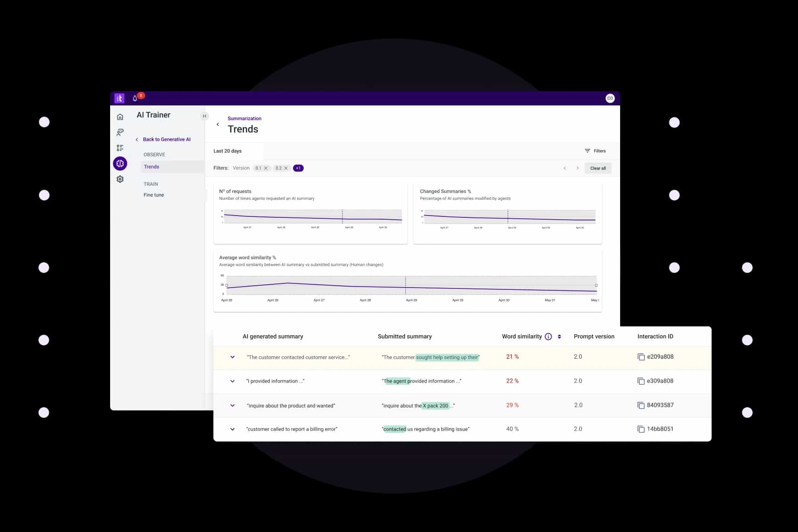Expand the first summary row with 21%
Screen dimensions: 798x532
233,357
